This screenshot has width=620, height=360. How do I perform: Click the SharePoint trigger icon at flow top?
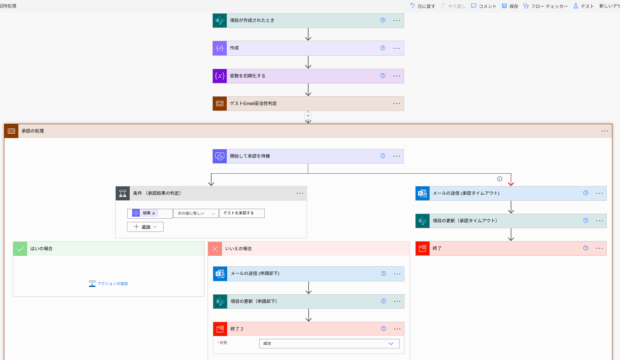220,21
